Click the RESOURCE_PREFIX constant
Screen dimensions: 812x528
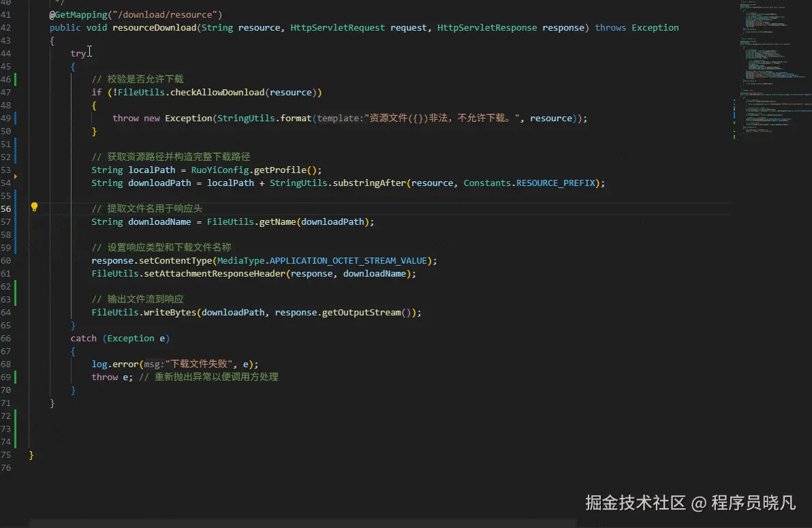(556, 183)
